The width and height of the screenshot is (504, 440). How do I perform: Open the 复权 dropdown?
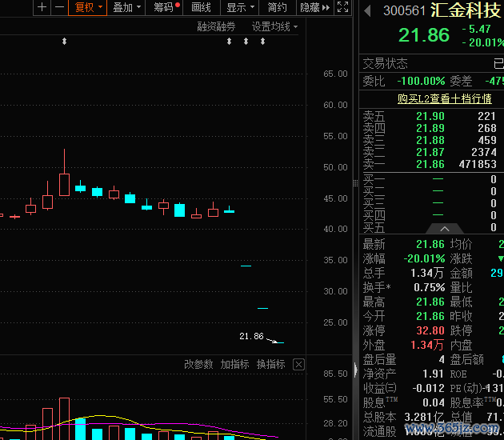[87, 7]
